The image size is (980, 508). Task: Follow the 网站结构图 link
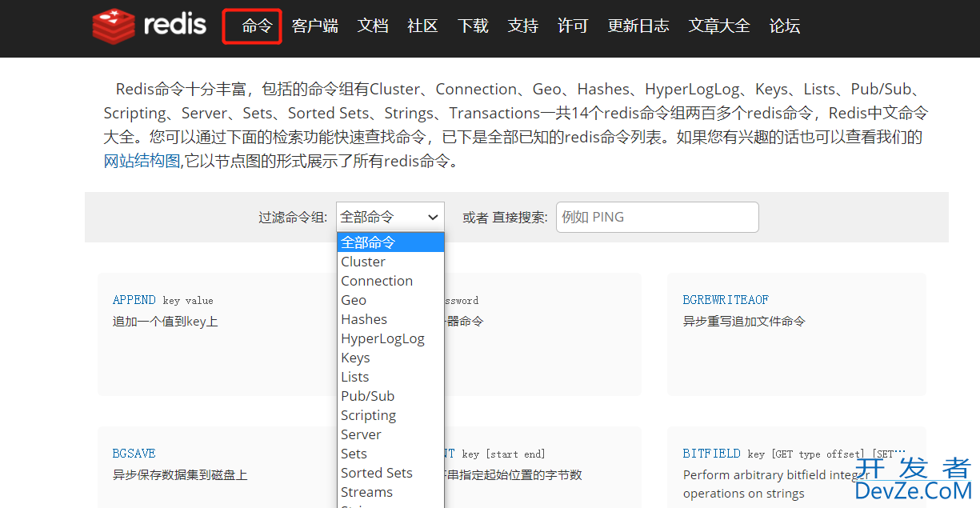(142, 161)
